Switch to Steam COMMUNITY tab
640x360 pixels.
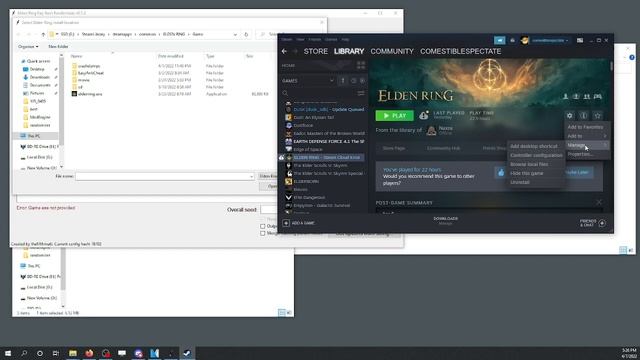[x=392, y=51]
